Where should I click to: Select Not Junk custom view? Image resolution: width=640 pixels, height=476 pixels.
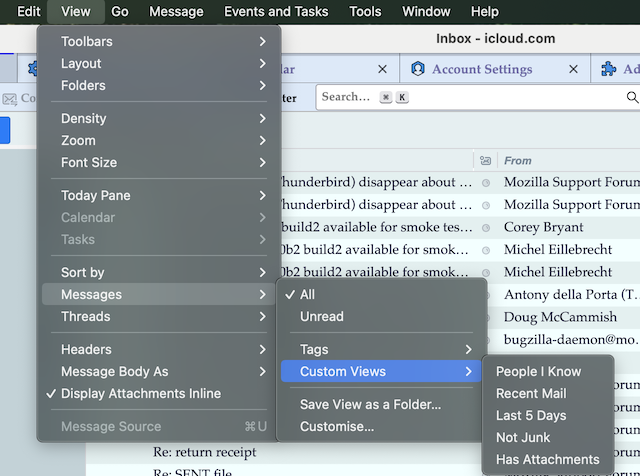548,438
